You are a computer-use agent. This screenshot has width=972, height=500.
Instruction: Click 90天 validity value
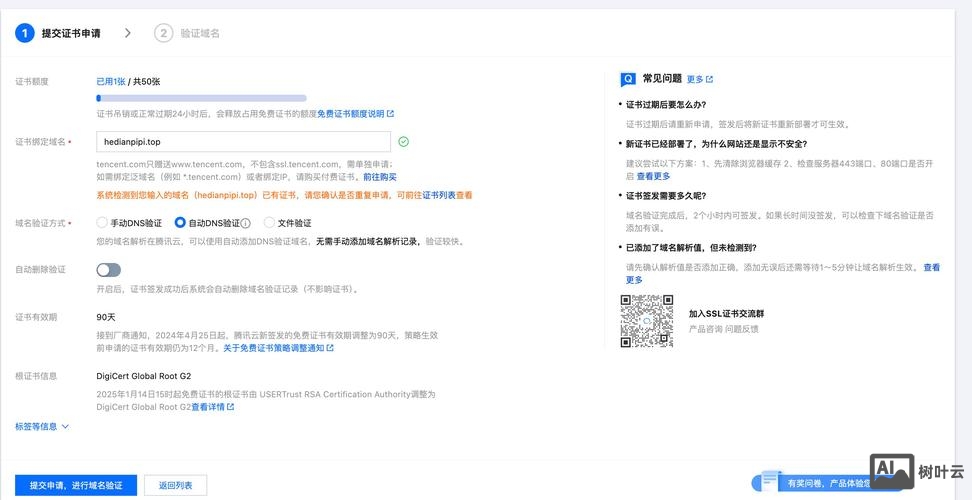tap(106, 317)
